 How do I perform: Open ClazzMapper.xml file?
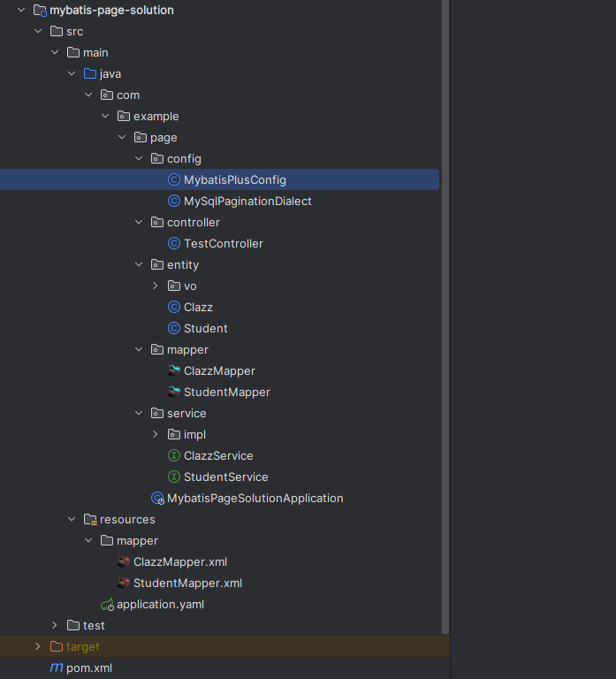(x=180, y=561)
